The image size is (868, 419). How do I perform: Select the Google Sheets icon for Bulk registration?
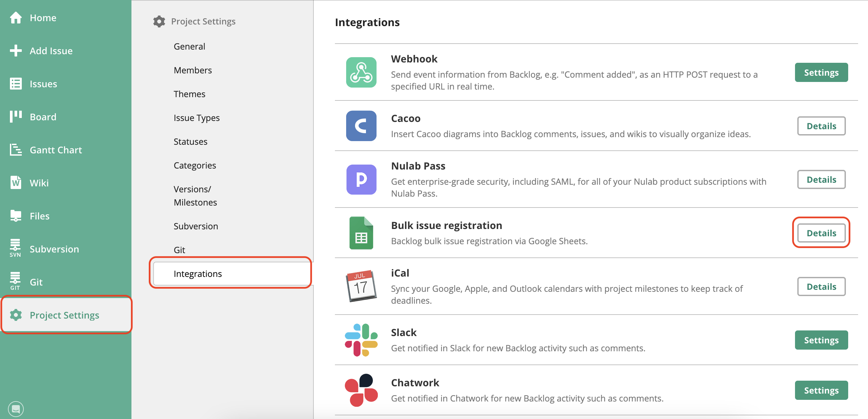(361, 233)
